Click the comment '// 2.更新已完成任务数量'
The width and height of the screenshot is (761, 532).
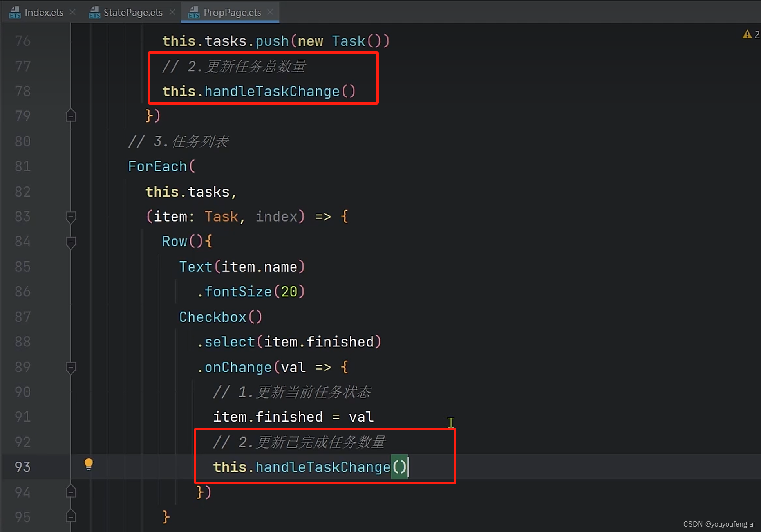(299, 442)
